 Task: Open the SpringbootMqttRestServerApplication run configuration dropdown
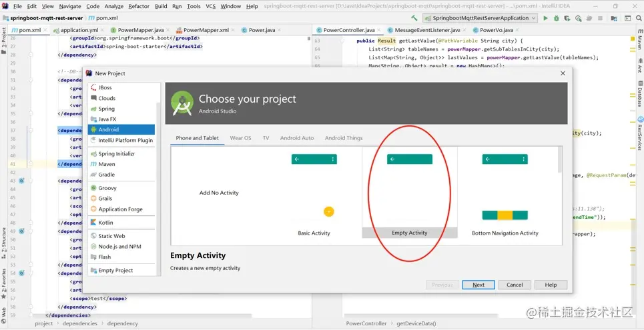pos(480,18)
